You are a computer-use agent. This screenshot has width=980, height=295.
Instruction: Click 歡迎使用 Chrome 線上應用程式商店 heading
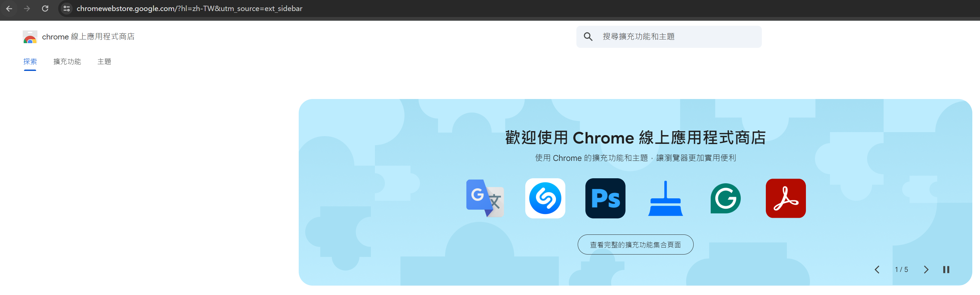point(635,138)
